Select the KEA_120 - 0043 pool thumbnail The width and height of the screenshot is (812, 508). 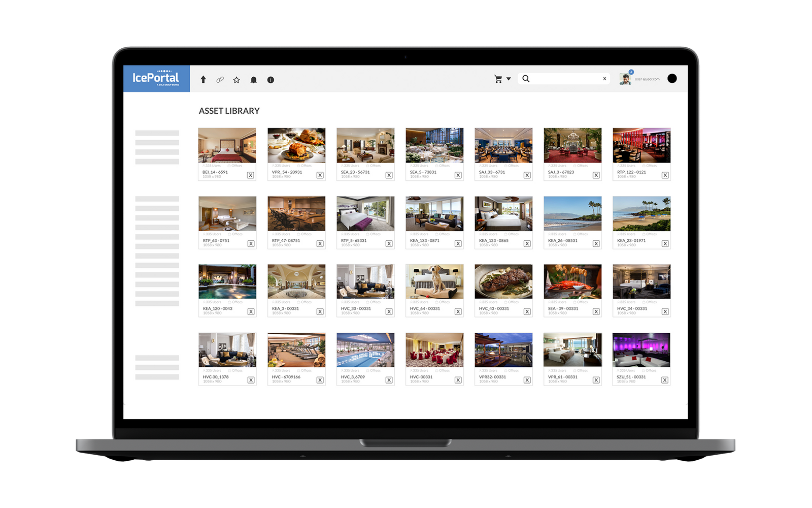coord(227,280)
